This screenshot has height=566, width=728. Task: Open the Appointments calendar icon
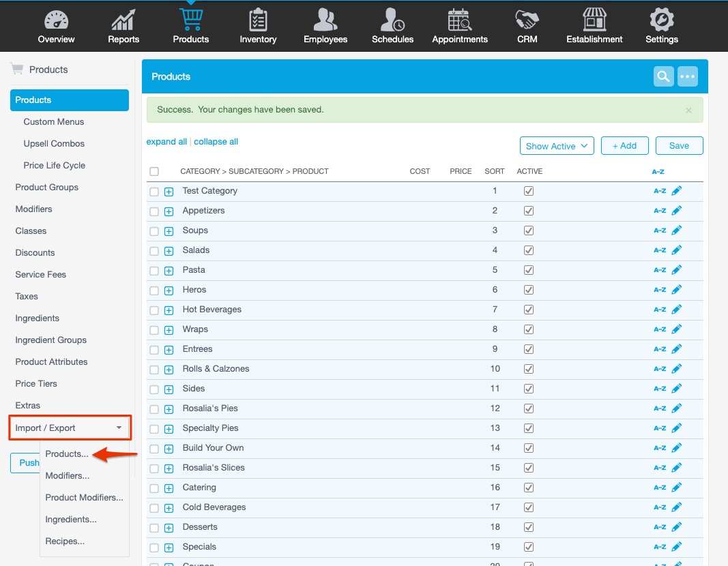coord(459,20)
